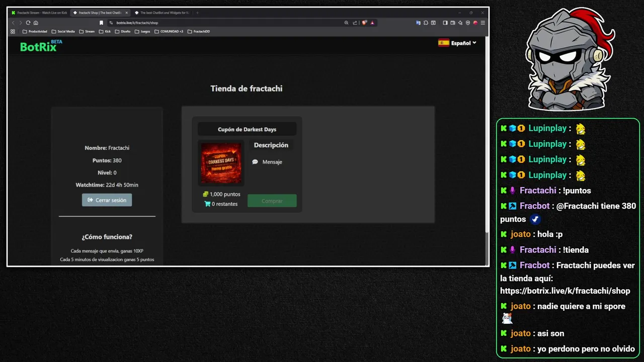Click the ¿Cómo funciona? heading

point(107,237)
